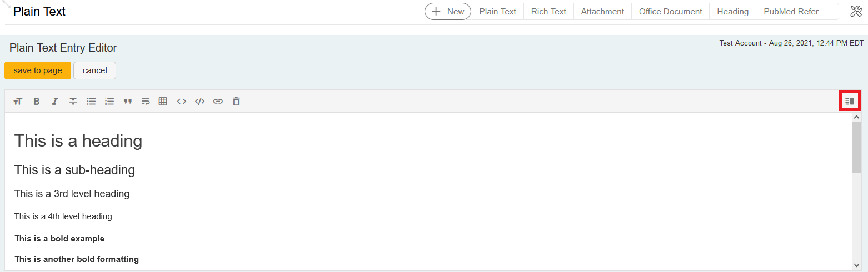Insert a hyperlink

[x=218, y=102]
